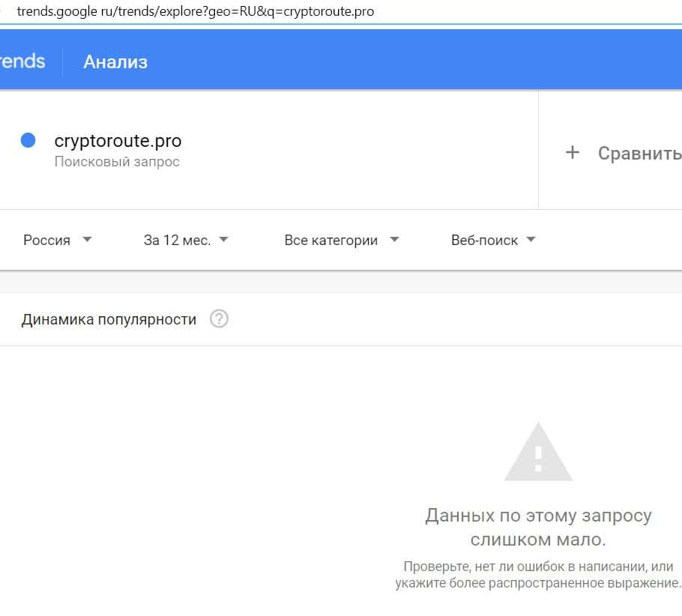Screen dimensions: 682x616
Task: Open the Россия region dropdown
Action: tap(47, 241)
